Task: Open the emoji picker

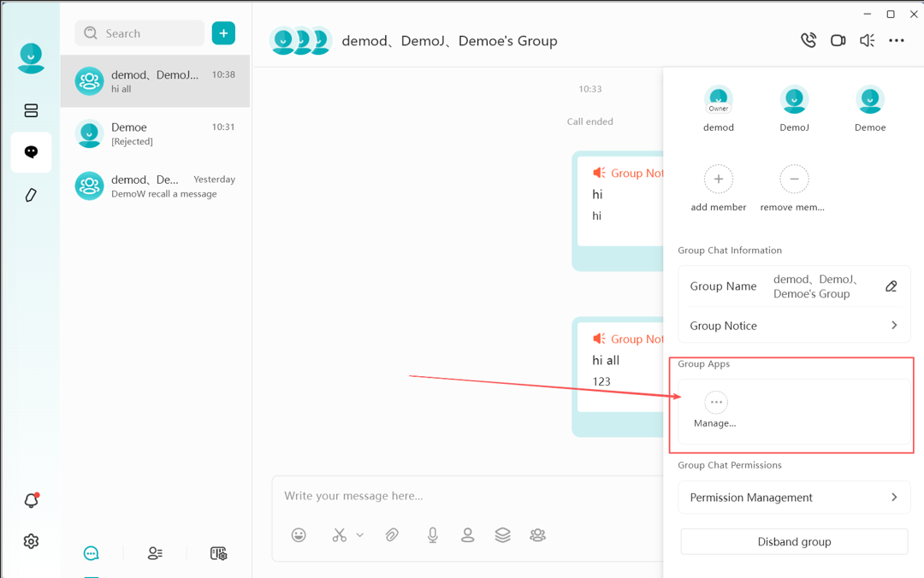Action: tap(299, 535)
